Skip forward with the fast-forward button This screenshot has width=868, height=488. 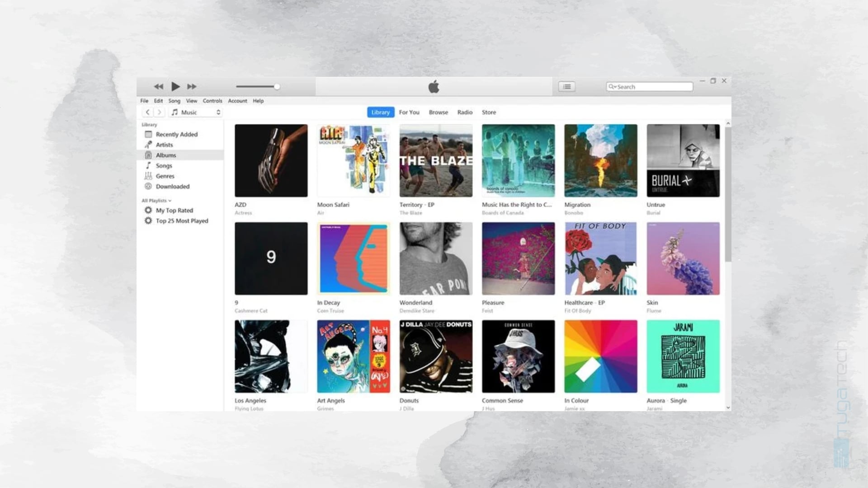click(192, 86)
